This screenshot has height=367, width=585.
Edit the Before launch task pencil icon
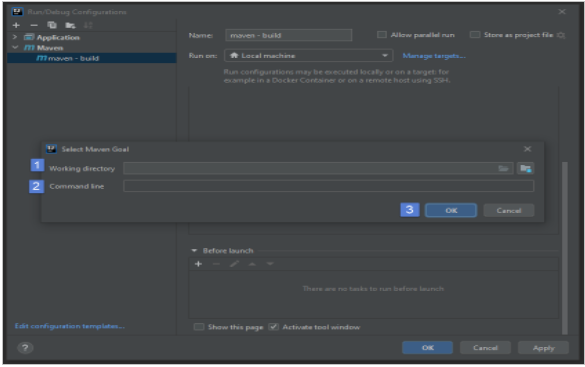click(x=234, y=264)
